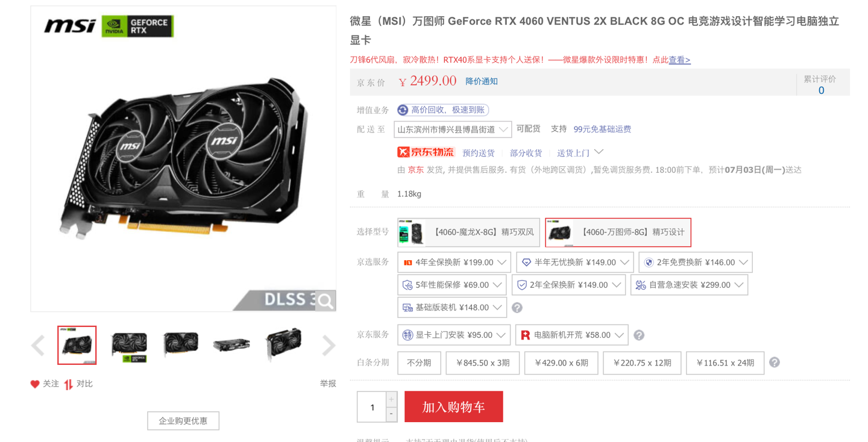Click help icon beside 基础版装机 service
The image size is (868, 442).
(x=517, y=308)
